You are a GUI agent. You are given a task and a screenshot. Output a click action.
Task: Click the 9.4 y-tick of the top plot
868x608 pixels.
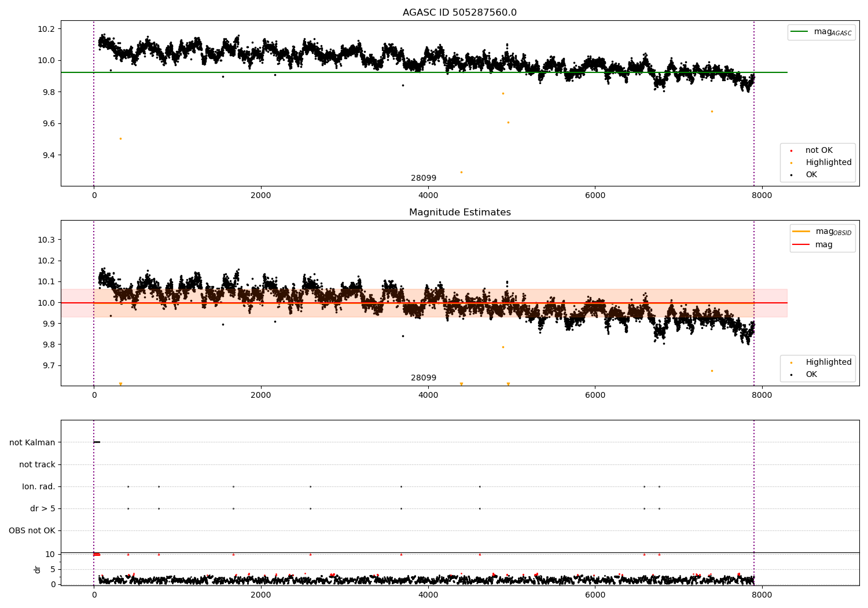click(x=47, y=155)
